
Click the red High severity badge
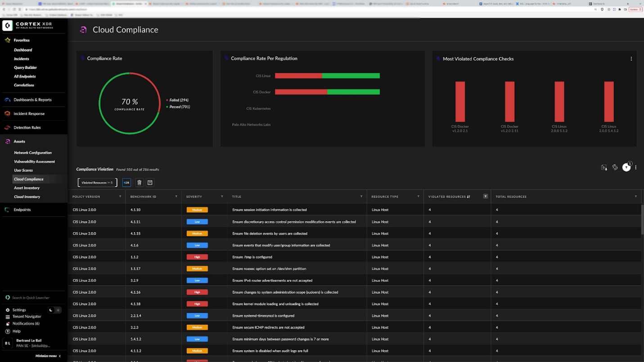click(x=197, y=257)
